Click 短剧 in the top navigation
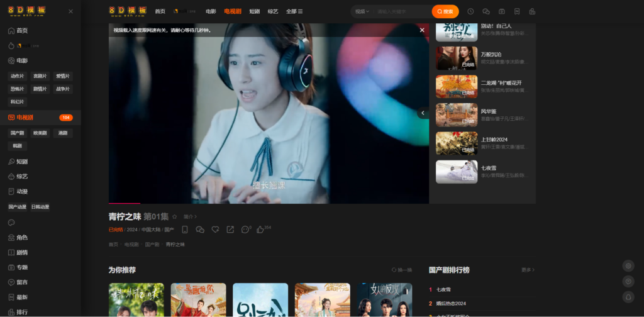 (x=255, y=11)
